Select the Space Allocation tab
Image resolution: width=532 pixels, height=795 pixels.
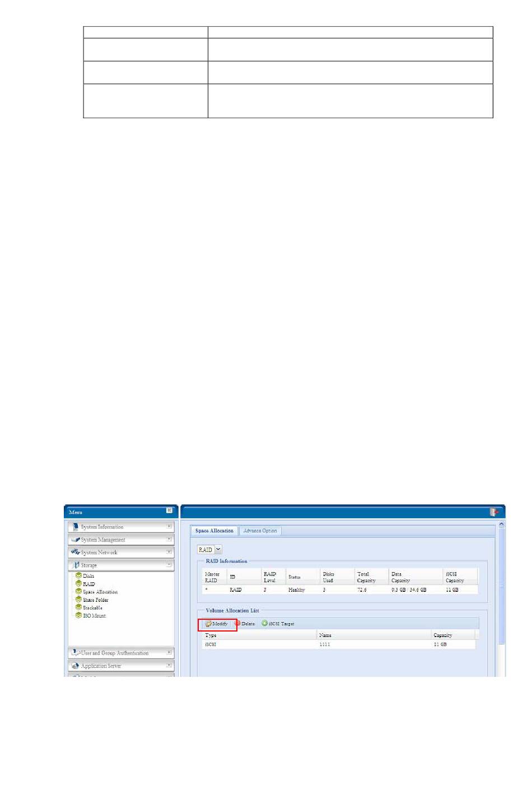tap(214, 531)
